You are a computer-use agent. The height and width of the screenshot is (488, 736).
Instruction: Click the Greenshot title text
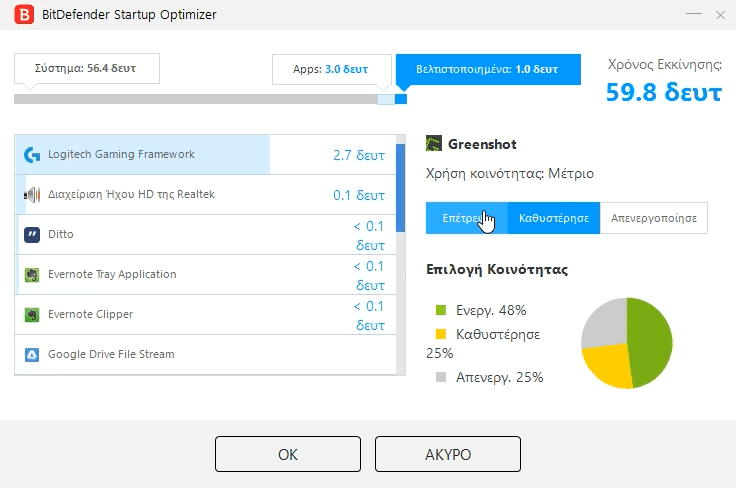click(x=482, y=144)
